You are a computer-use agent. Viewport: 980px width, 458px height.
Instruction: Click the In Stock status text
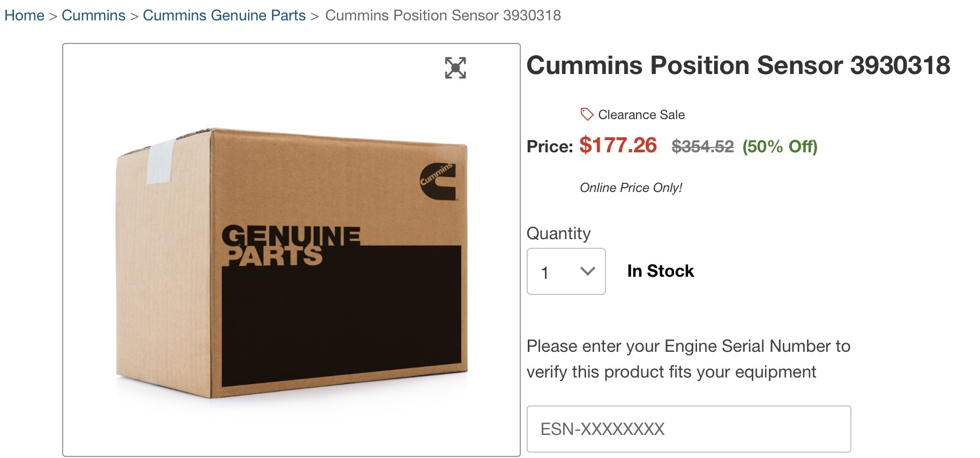coord(661,271)
